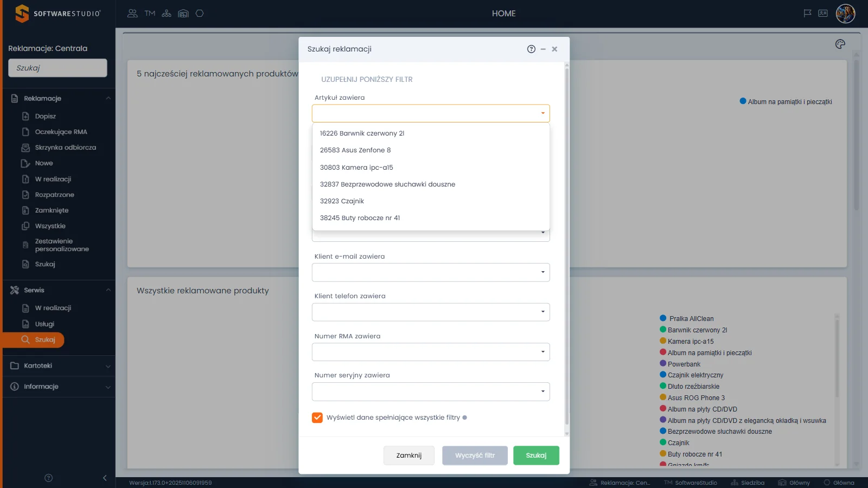Choose '32837 Bezprzewodowe słuchawki douszne' option
This screenshot has height=488, width=868.
[431, 184]
